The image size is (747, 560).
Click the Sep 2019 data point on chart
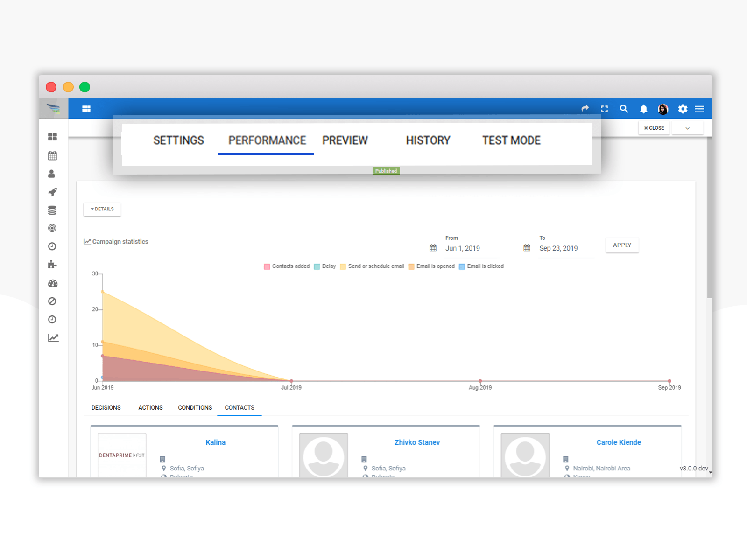coord(669,381)
